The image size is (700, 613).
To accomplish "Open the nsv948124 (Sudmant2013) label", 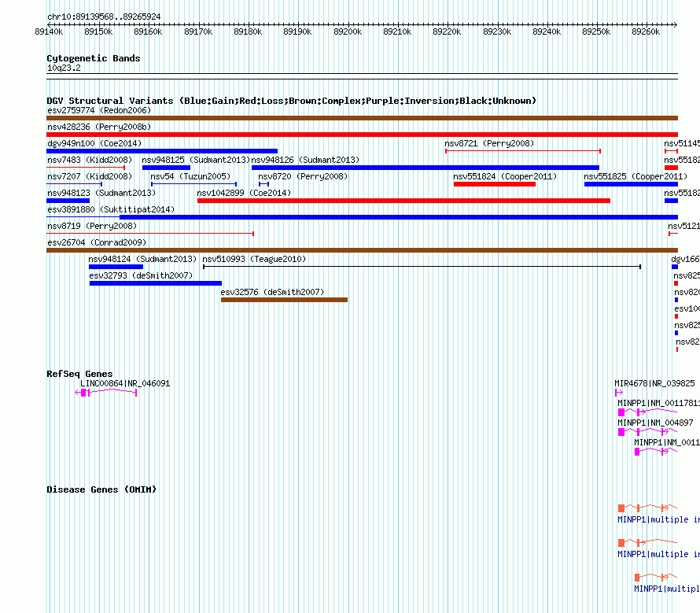I will point(142,259).
